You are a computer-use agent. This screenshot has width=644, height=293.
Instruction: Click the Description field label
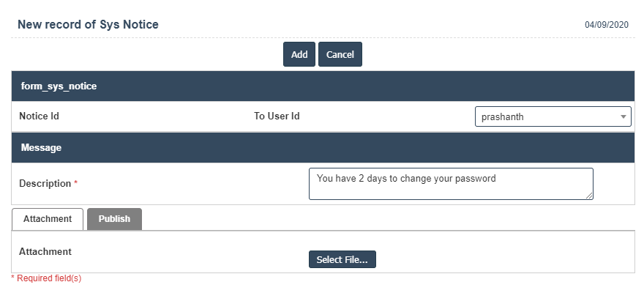point(45,183)
